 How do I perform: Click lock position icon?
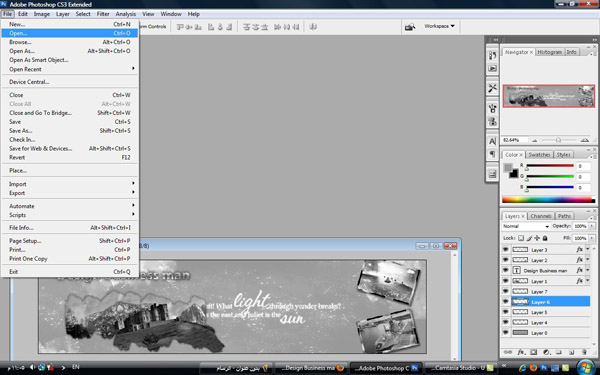pyautogui.click(x=537, y=238)
